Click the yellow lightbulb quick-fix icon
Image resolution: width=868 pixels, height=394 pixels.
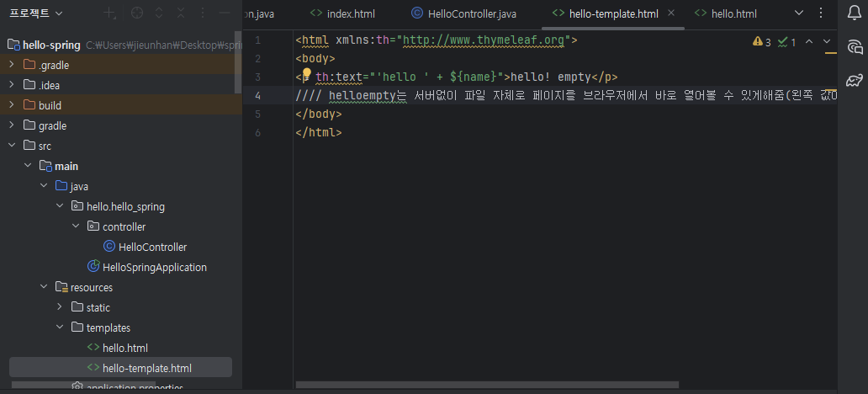pyautogui.click(x=306, y=74)
